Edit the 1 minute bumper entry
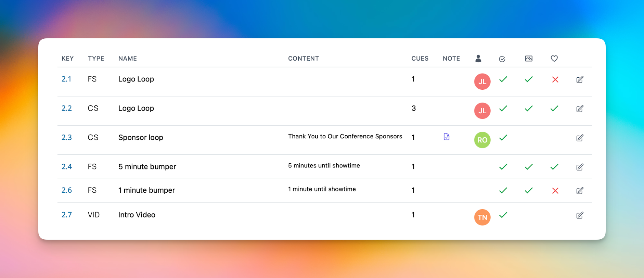The image size is (644, 278). click(580, 190)
